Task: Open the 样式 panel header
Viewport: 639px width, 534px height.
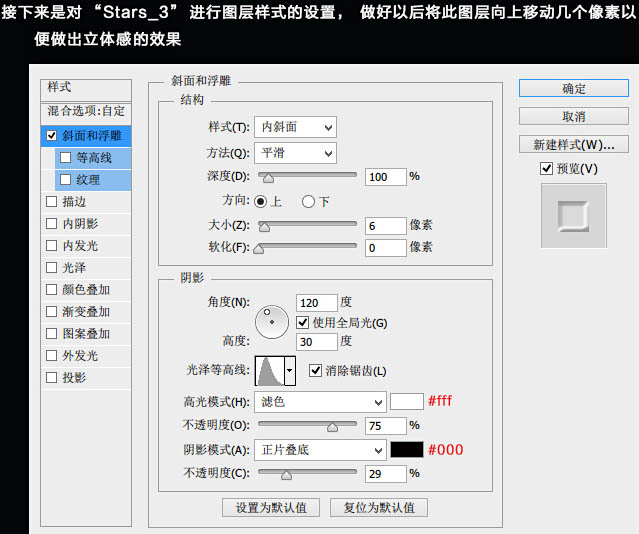Action: [x=86, y=89]
